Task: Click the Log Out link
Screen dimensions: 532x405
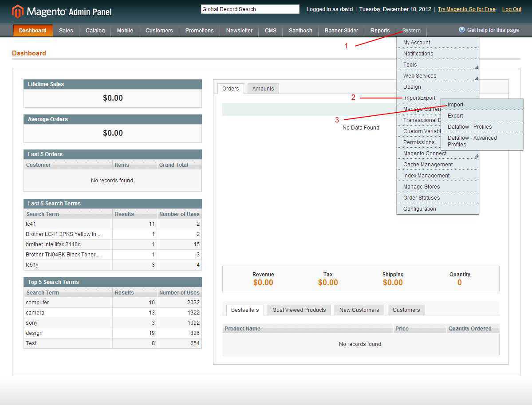Action: [512, 8]
